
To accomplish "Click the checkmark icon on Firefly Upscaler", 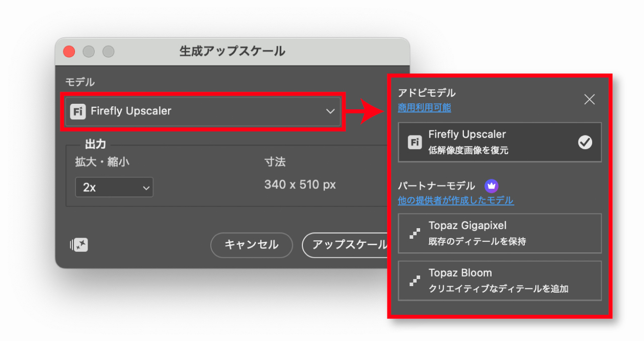I will [585, 142].
